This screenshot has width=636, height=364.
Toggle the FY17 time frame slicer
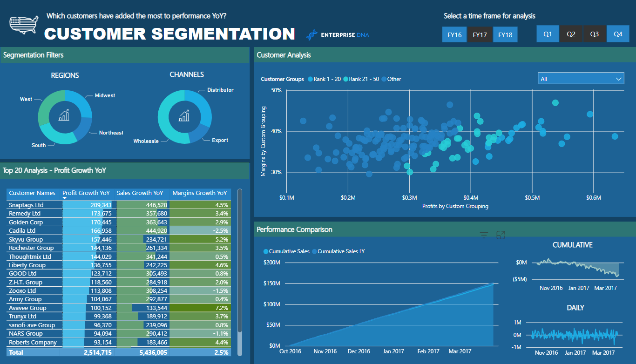480,35
